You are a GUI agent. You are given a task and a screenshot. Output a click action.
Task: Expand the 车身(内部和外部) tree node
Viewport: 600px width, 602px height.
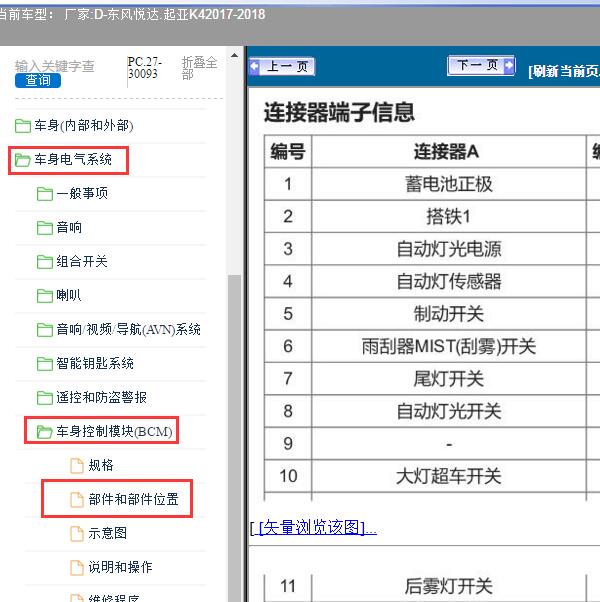(84, 126)
